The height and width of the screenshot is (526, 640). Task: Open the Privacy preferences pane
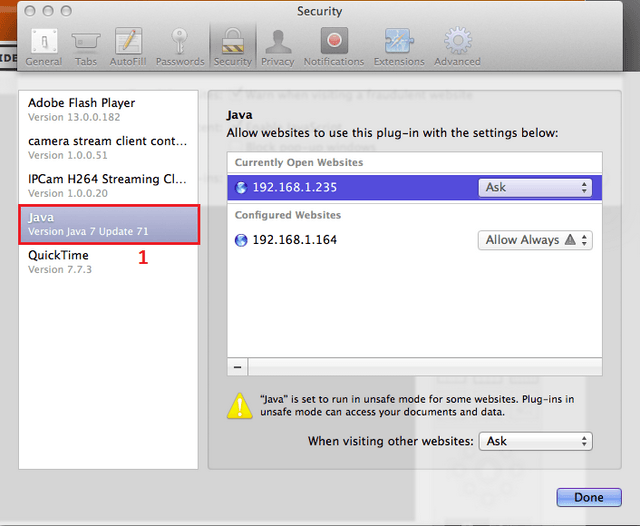[x=278, y=47]
